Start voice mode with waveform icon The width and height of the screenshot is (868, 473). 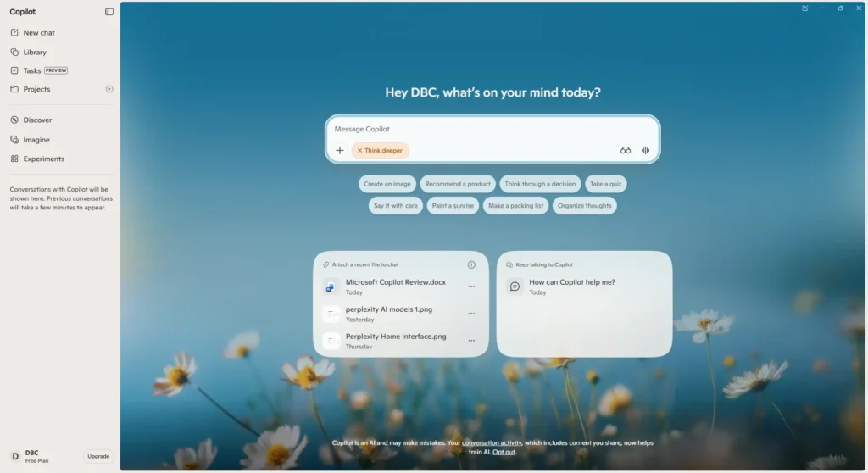[x=645, y=151]
